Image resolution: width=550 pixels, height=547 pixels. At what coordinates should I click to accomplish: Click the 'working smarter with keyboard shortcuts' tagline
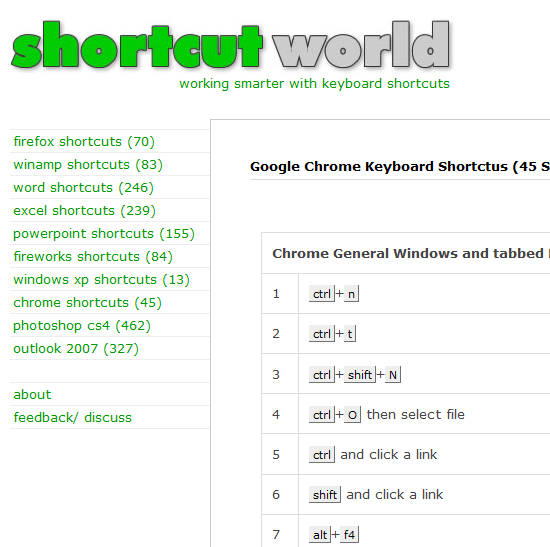point(314,84)
